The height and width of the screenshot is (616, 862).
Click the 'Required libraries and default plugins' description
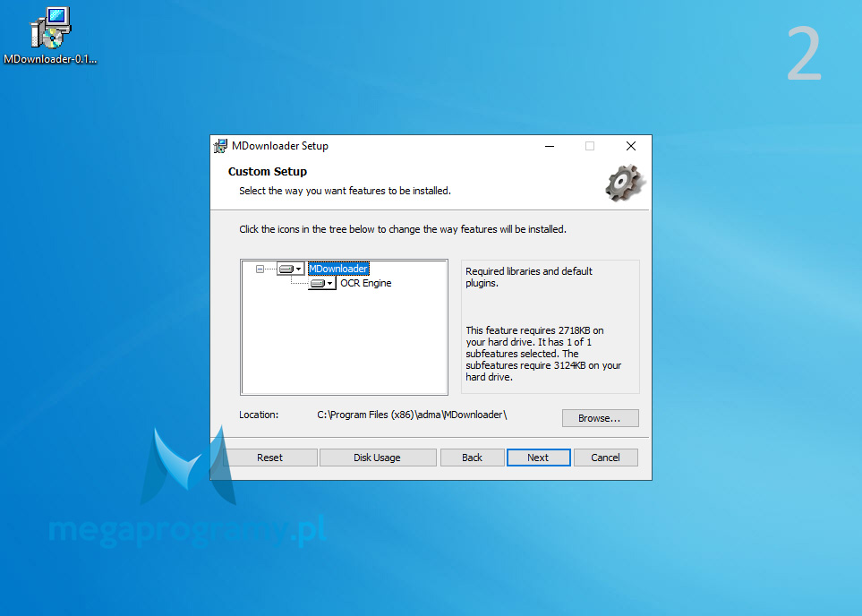529,278
